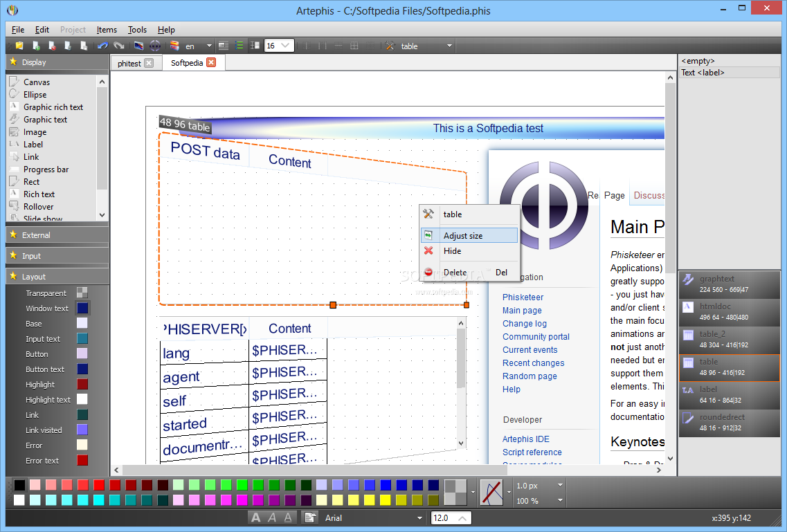Choose Adjust size in context menu
The image size is (787, 532).
coord(469,235)
